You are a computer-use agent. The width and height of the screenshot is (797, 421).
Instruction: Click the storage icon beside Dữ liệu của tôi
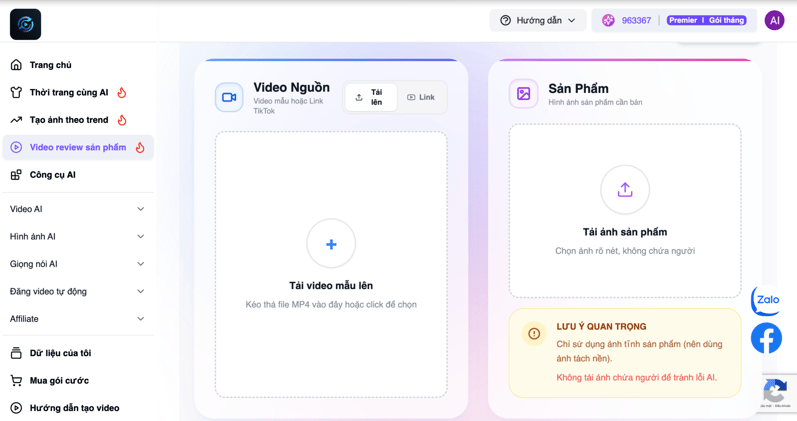tap(16, 353)
